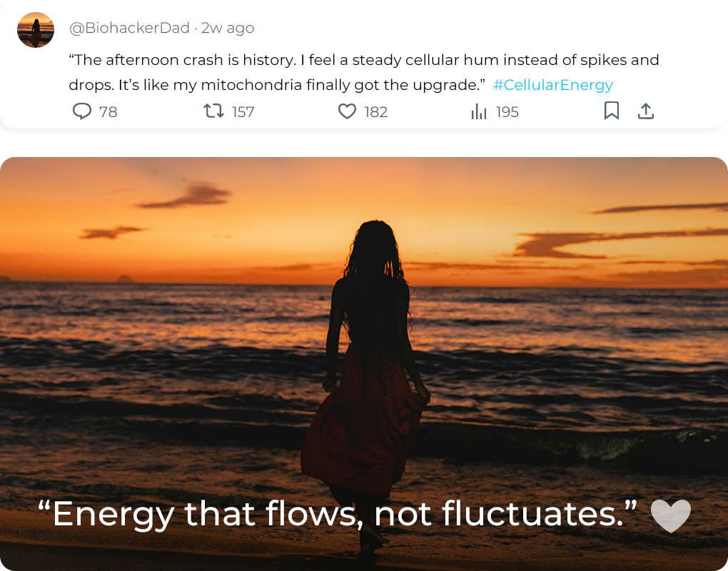Open the BiohackerDad profile avatar
Image resolution: width=728 pixels, height=571 pixels.
click(36, 30)
